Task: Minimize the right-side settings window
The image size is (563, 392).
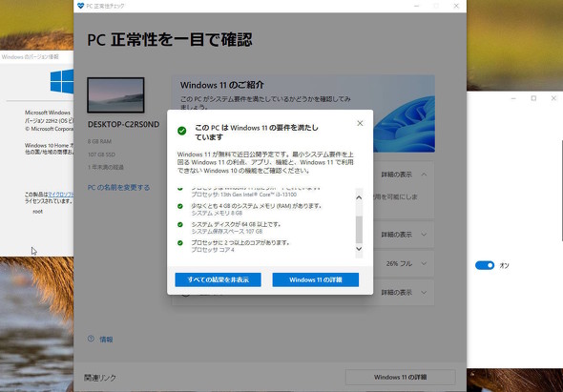Action: point(513,98)
